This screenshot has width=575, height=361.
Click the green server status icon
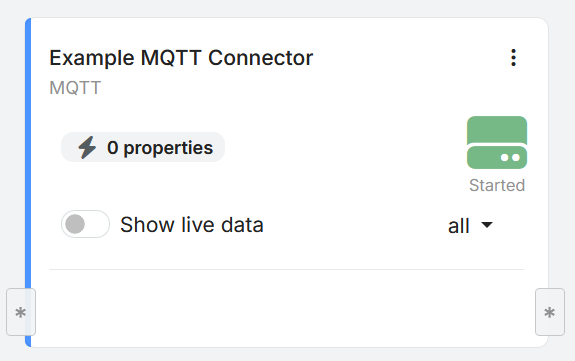(497, 142)
